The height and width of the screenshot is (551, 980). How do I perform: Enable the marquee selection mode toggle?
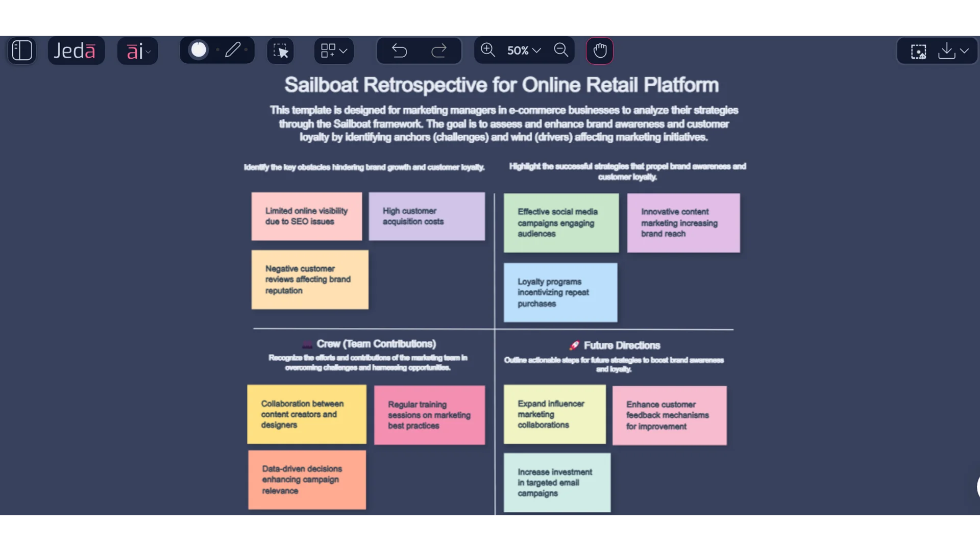[x=281, y=50]
